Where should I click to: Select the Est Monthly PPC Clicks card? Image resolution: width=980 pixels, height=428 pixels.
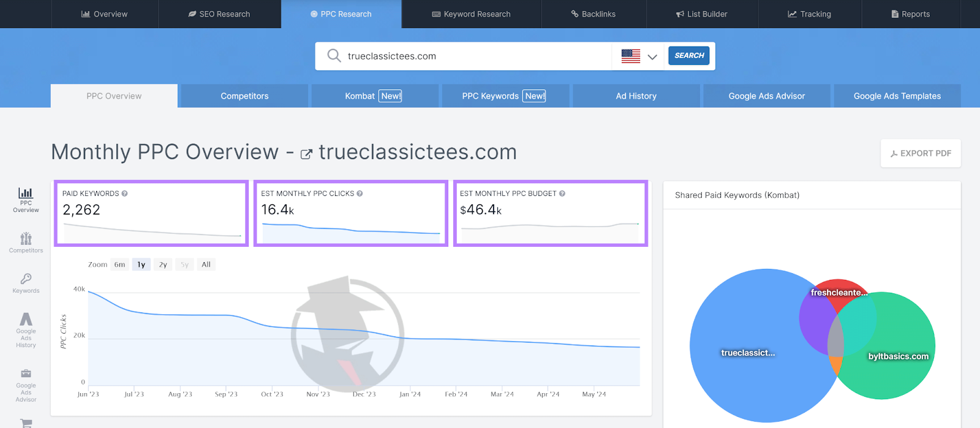(351, 214)
